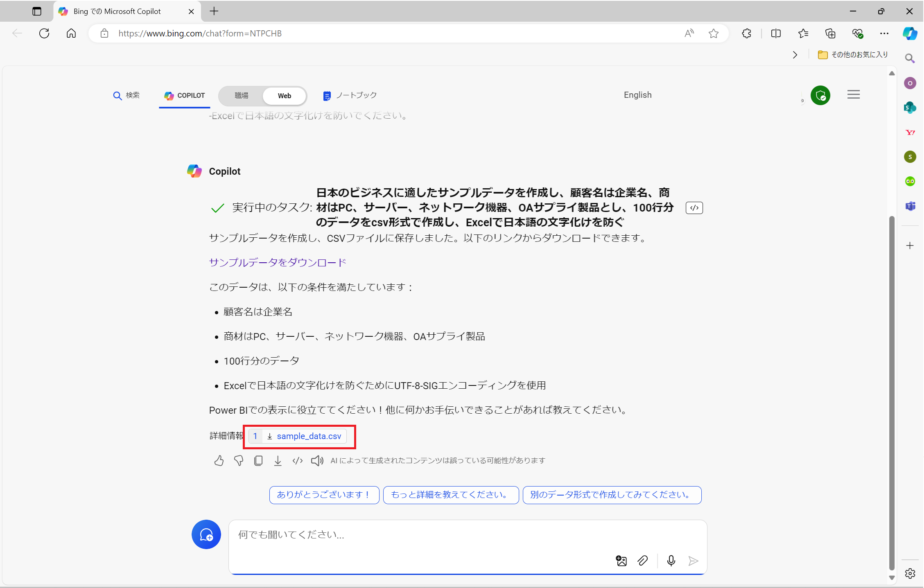Open the green owl sidebar icon
This screenshot has height=588, width=924.
point(910,181)
